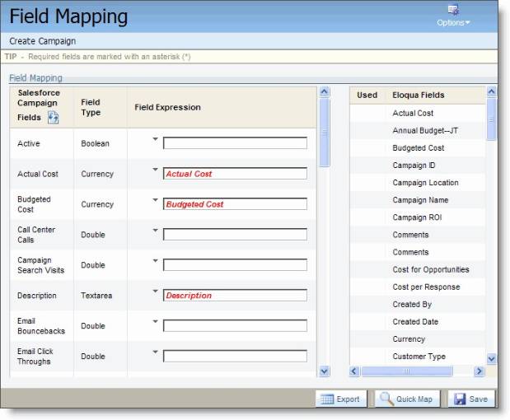Click Call Center Calls field name
The image size is (510, 420).
(36, 235)
